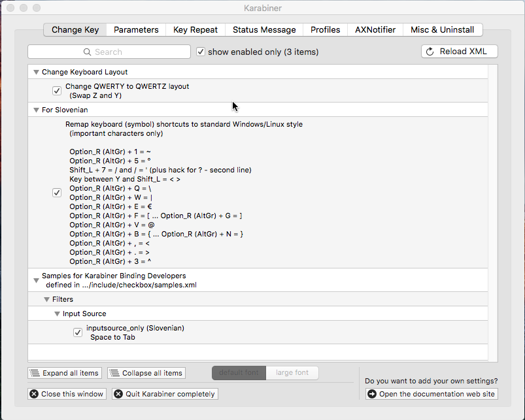
Task: Click the Reload XML button
Action: (460, 52)
